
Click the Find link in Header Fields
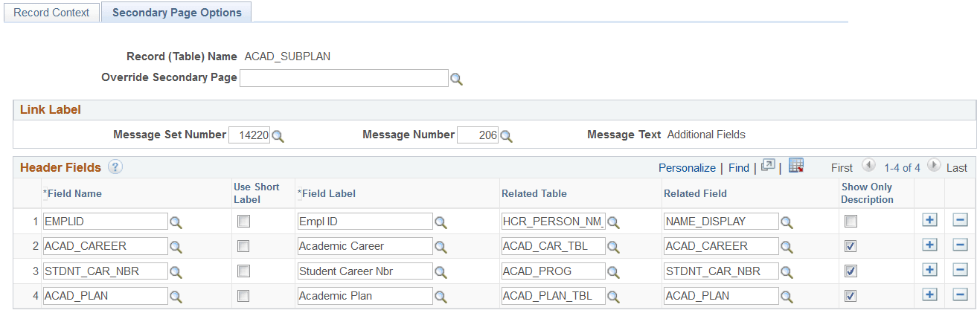pos(738,168)
